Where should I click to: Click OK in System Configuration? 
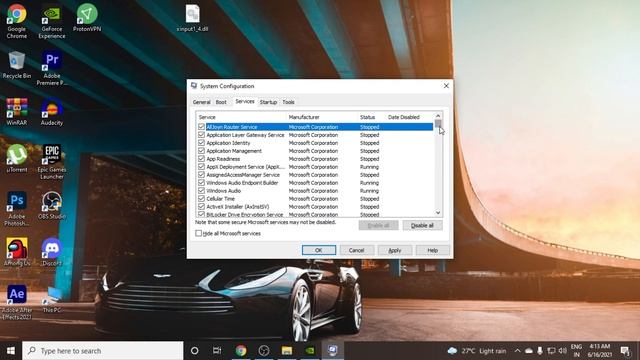[x=319, y=250]
